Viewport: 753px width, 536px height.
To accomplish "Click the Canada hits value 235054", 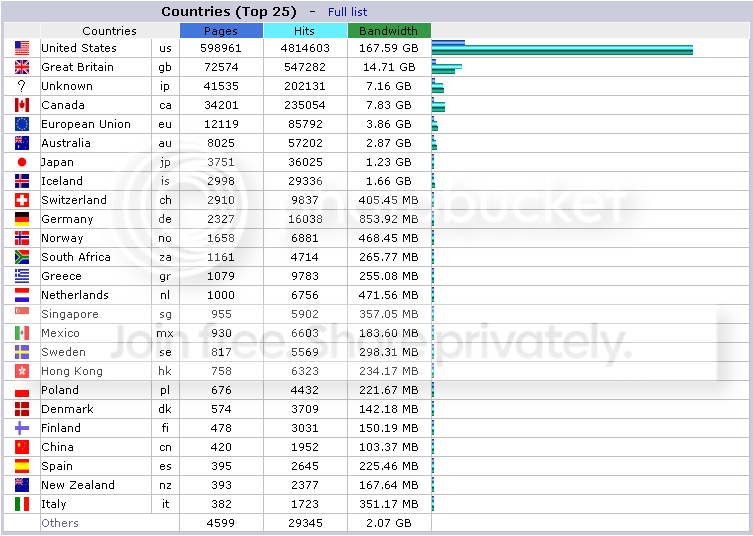I will point(305,105).
